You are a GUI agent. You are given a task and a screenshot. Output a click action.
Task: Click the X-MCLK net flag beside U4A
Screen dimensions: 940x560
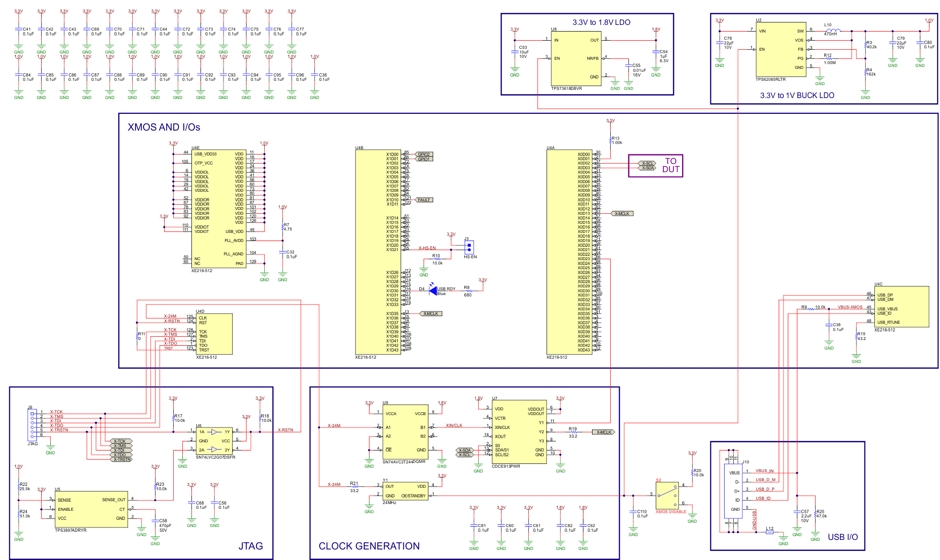point(623,213)
